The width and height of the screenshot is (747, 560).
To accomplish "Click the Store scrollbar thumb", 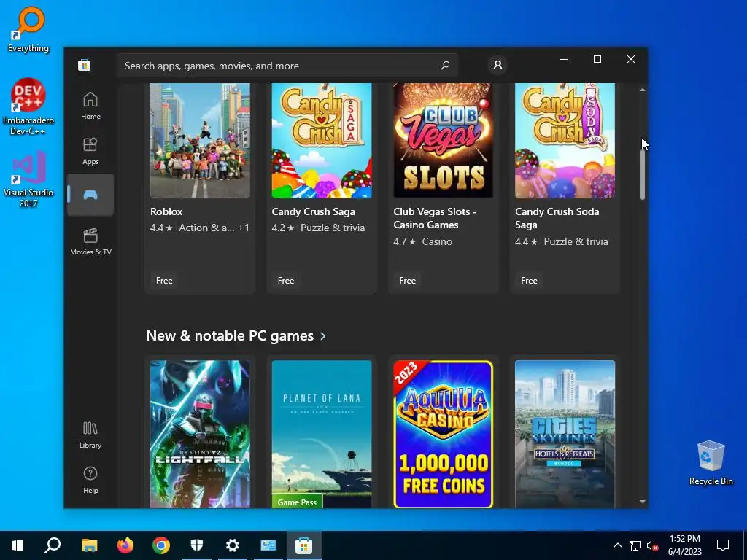I will click(642, 175).
